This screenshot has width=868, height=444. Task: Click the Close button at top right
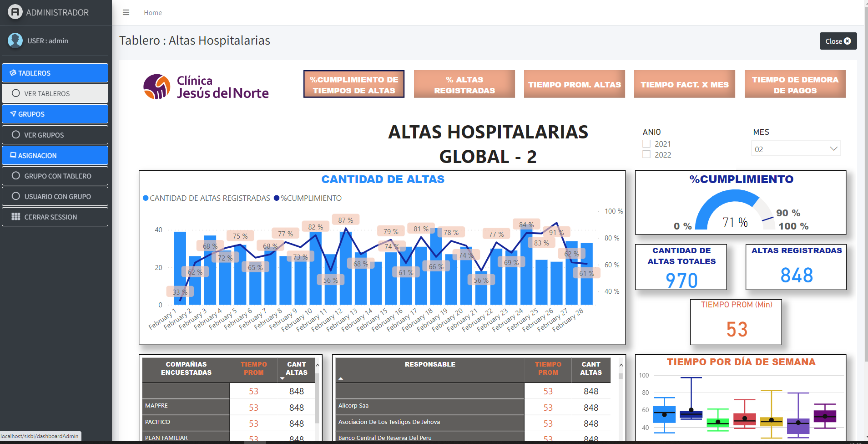(x=838, y=41)
